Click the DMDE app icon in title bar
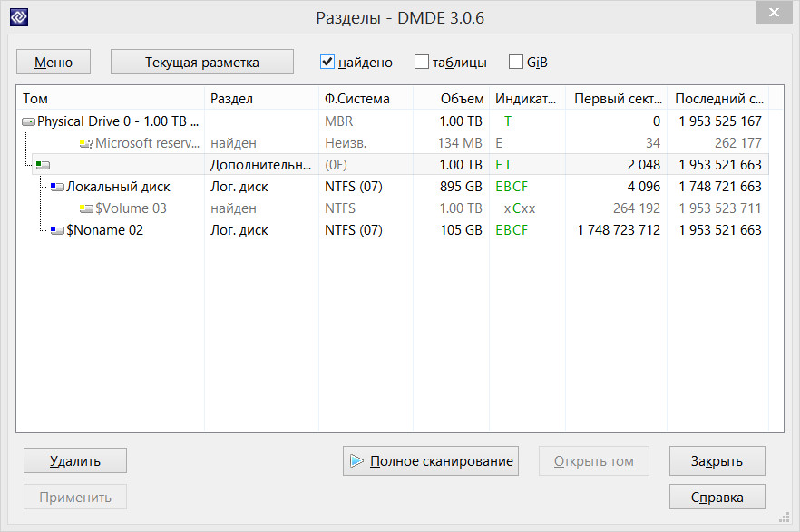This screenshot has height=532, width=800. 17,17
